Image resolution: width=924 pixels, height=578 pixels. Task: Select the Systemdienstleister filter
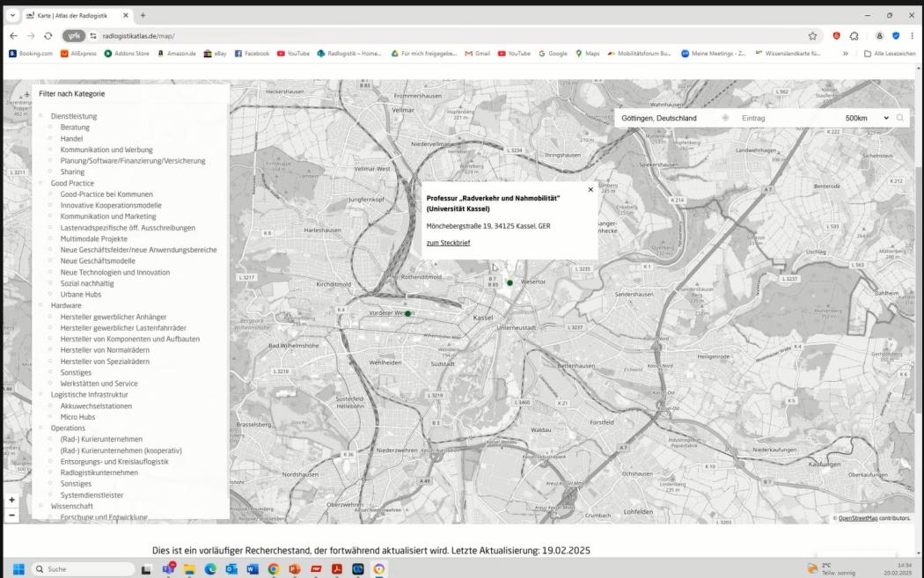[x=92, y=495]
